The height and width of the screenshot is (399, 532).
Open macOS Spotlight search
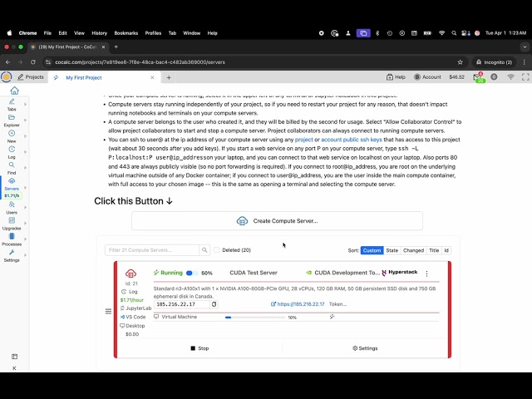[x=454, y=33]
